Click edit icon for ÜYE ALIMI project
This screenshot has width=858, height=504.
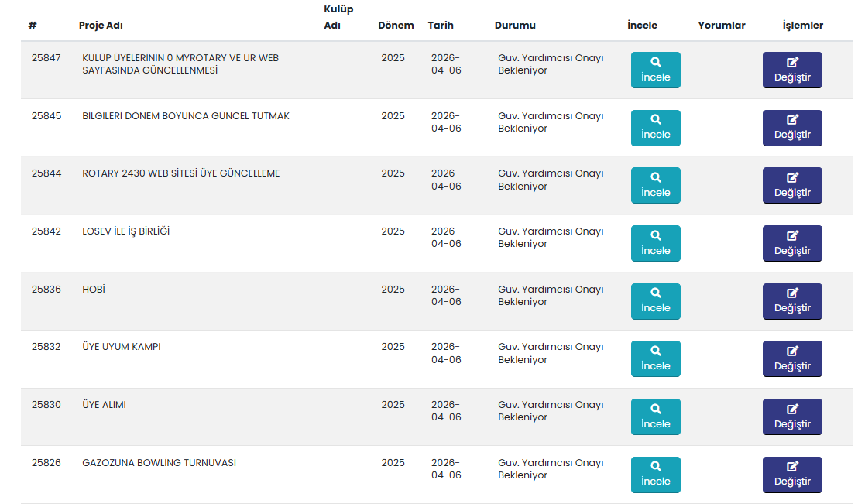coord(792,409)
